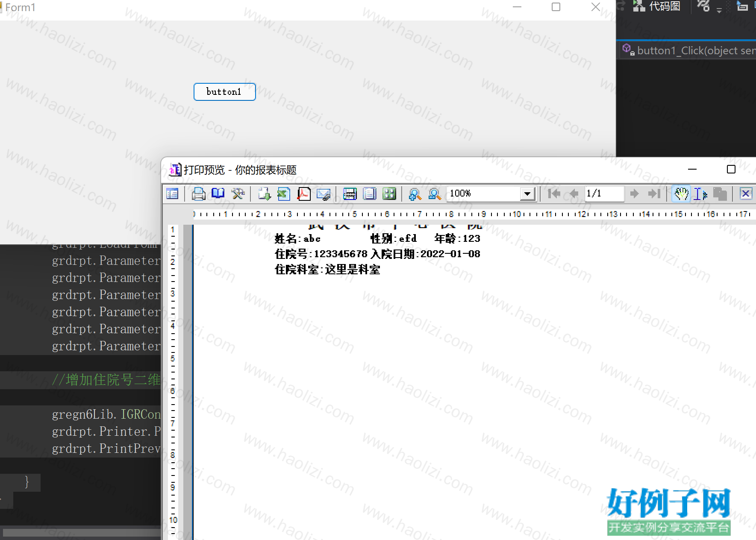756x540 pixels.
Task: Select the single page view icon
Action: pos(370,194)
